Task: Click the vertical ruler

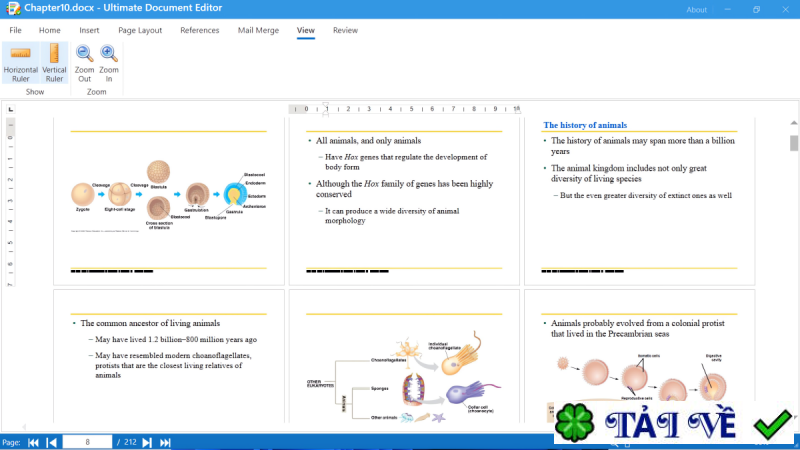Action: [x=11, y=202]
